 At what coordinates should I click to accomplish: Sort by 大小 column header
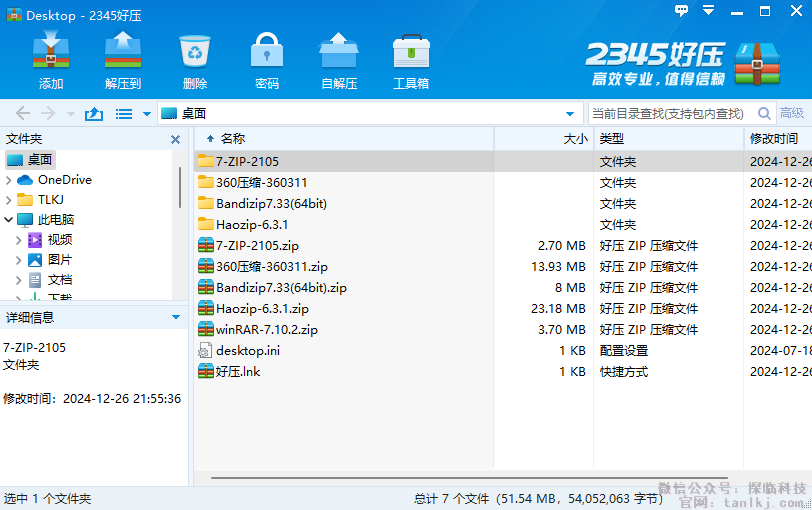pos(544,139)
